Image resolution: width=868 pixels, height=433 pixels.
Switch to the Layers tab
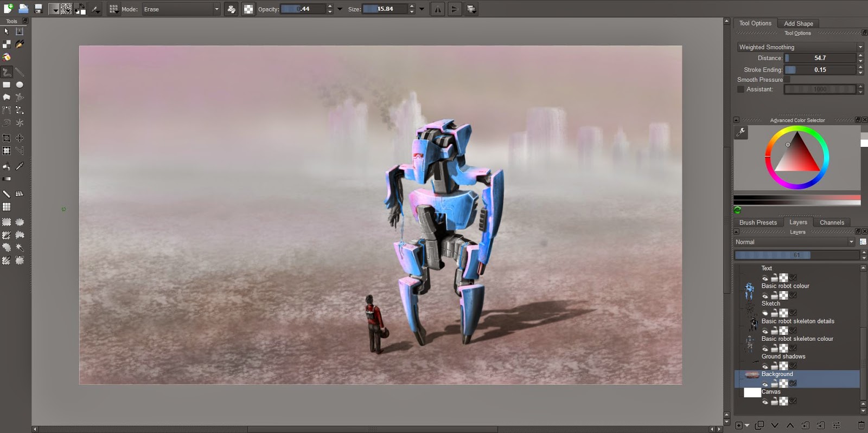point(798,222)
